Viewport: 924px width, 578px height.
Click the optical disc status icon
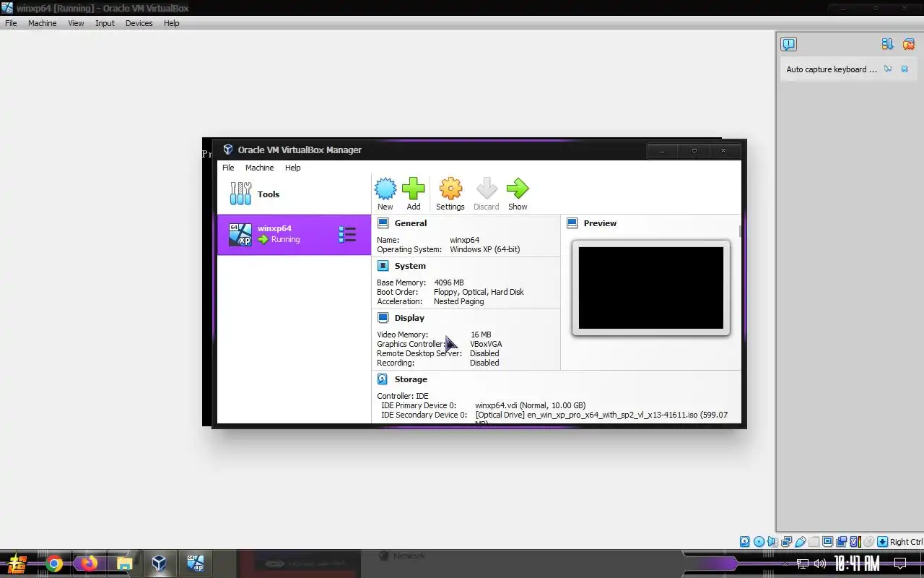759,542
